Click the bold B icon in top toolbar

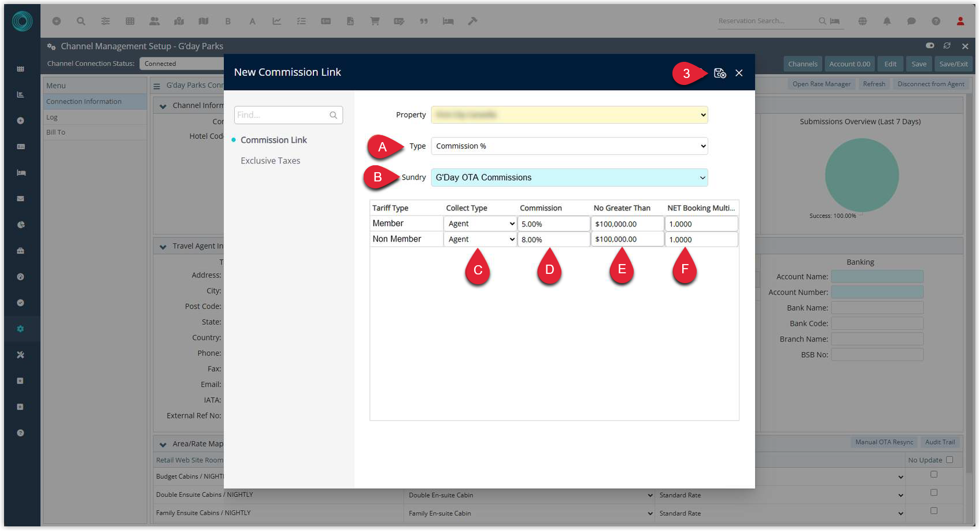tap(228, 21)
